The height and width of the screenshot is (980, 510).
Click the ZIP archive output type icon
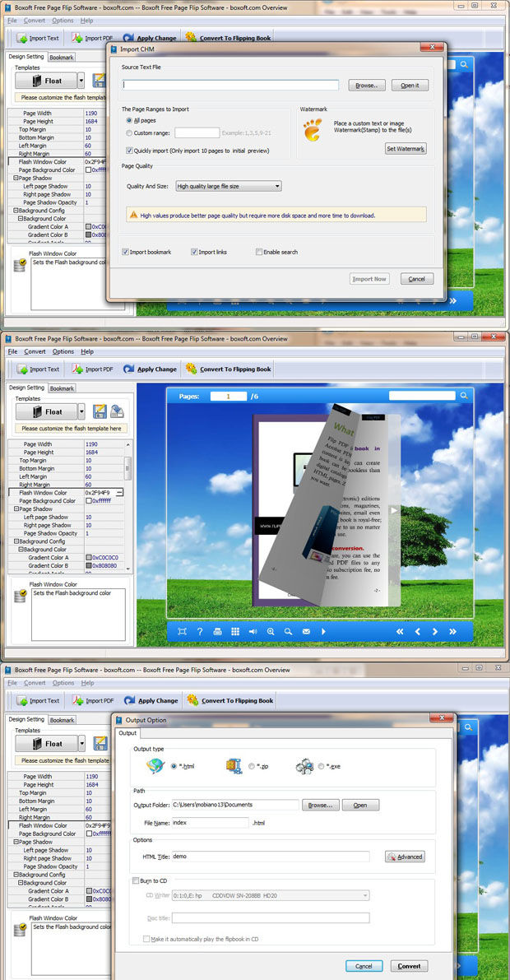point(234,766)
